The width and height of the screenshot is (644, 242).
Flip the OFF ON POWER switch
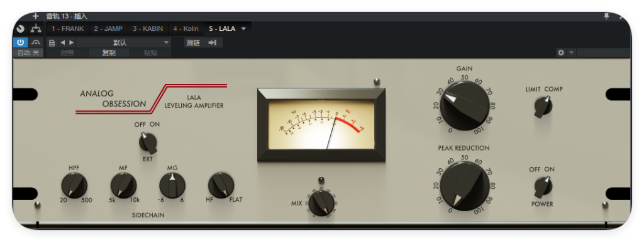tap(543, 187)
